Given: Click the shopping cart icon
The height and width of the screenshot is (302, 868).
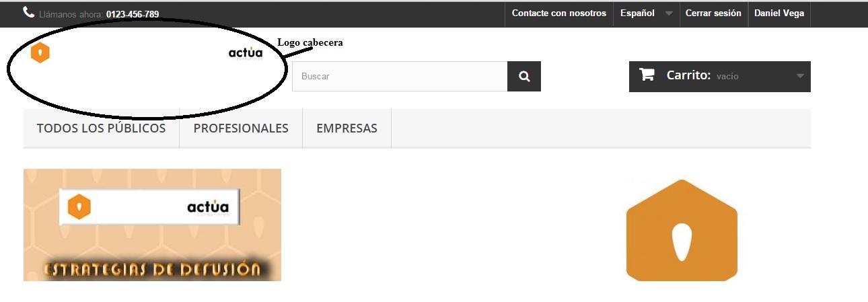Looking at the screenshot, I should pyautogui.click(x=647, y=75).
